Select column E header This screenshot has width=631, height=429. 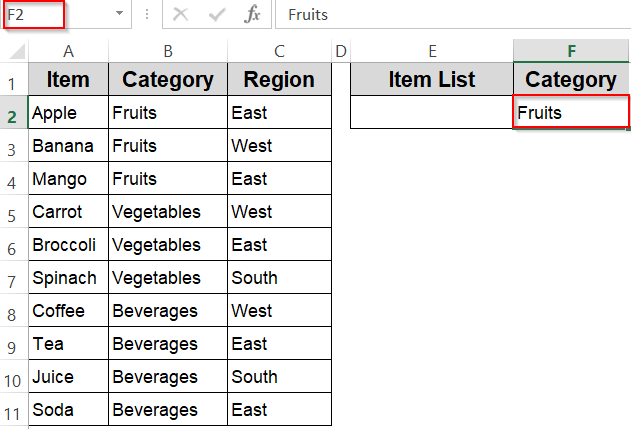432,51
